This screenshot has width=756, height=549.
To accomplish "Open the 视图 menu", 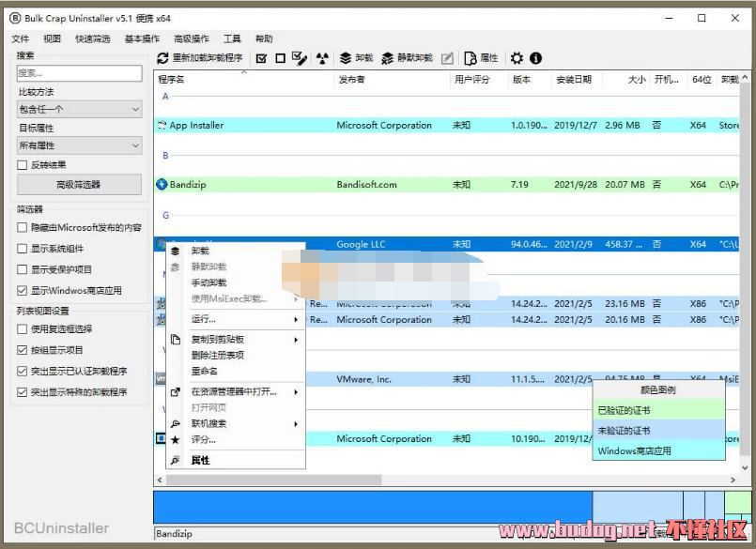I will point(52,39).
